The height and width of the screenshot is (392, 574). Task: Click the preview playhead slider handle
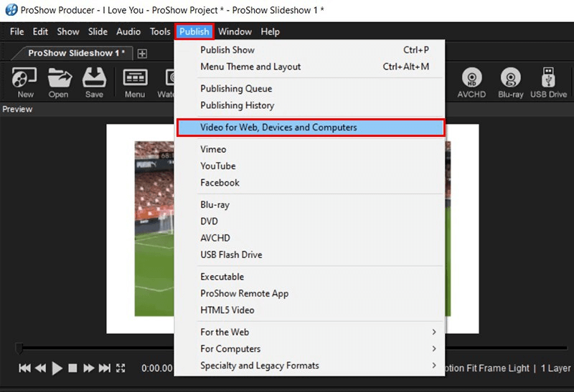pos(19,349)
